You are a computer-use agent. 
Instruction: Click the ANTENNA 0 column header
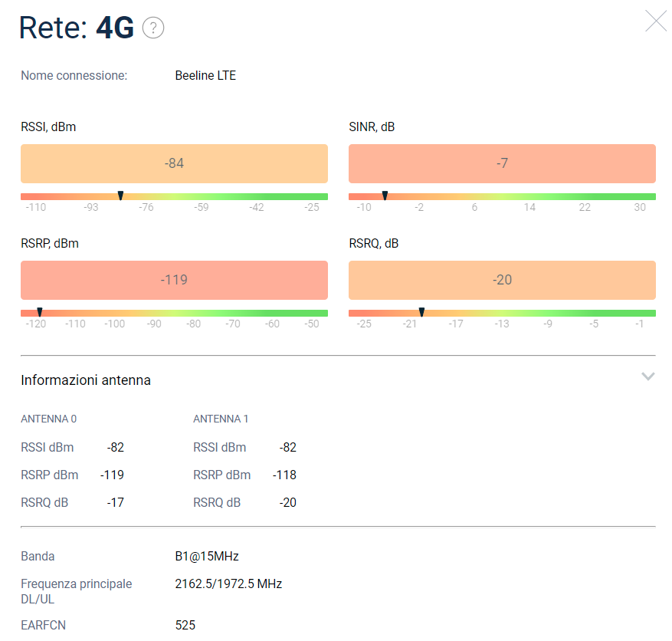click(x=48, y=419)
